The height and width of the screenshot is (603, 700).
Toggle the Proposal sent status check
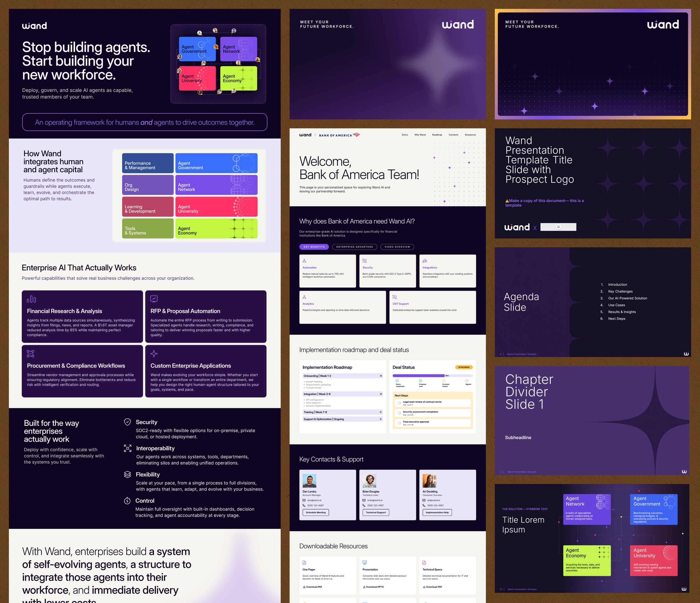pos(421,381)
